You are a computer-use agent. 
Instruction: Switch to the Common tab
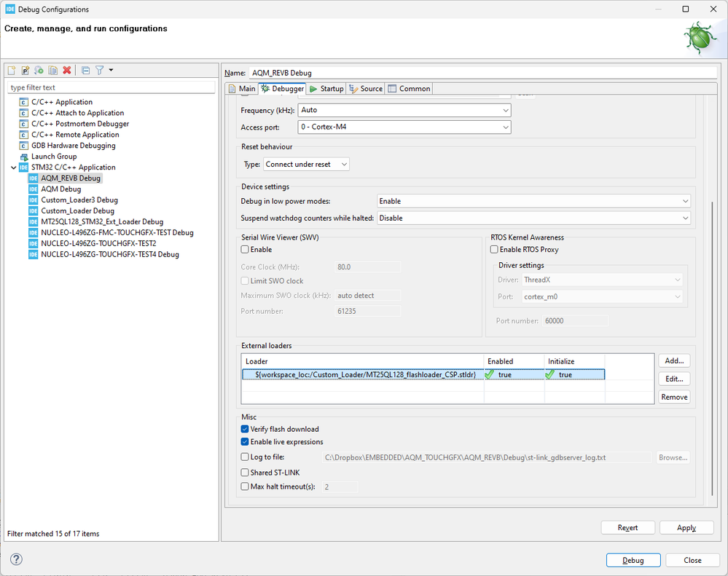coord(409,89)
